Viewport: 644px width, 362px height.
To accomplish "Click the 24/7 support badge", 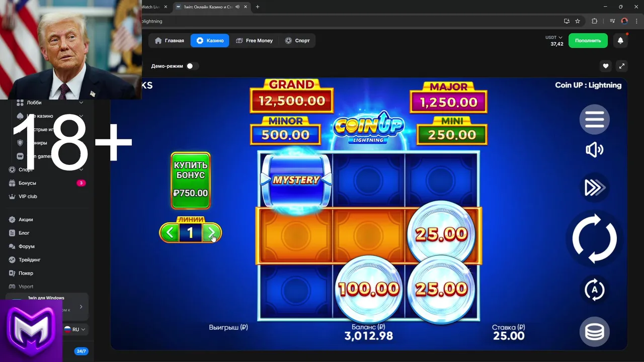I will pyautogui.click(x=80, y=351).
